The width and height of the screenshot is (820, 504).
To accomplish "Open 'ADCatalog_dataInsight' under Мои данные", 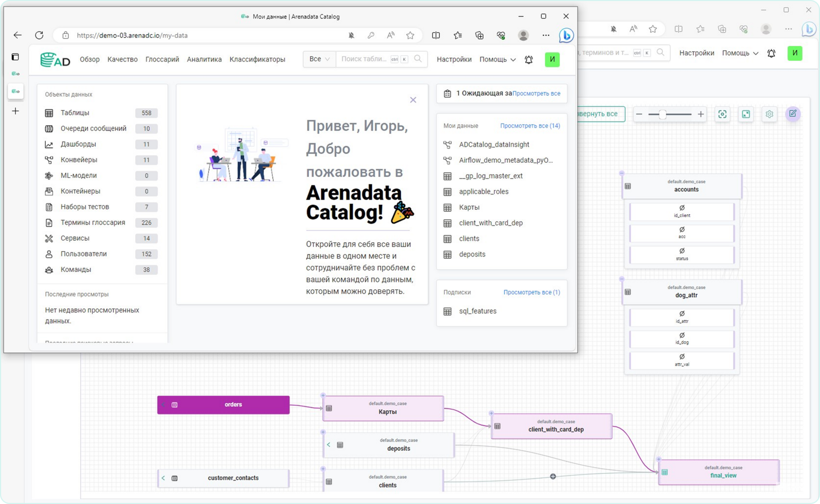I will coord(494,144).
